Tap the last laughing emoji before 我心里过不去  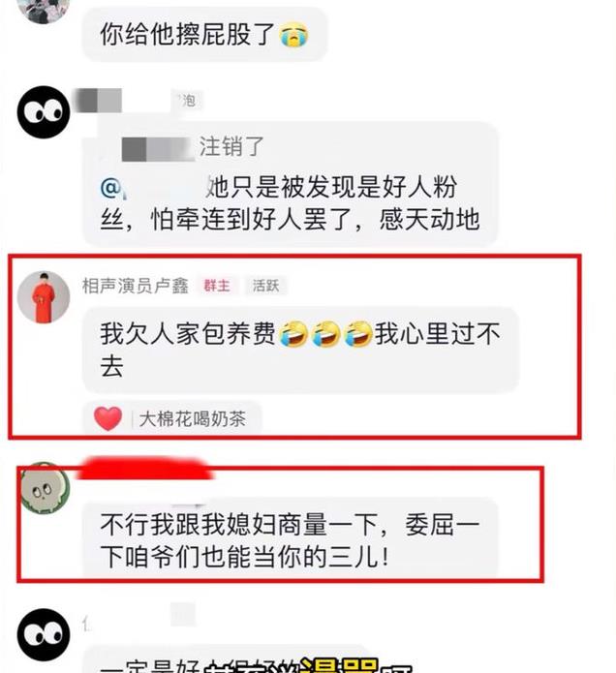point(358,334)
